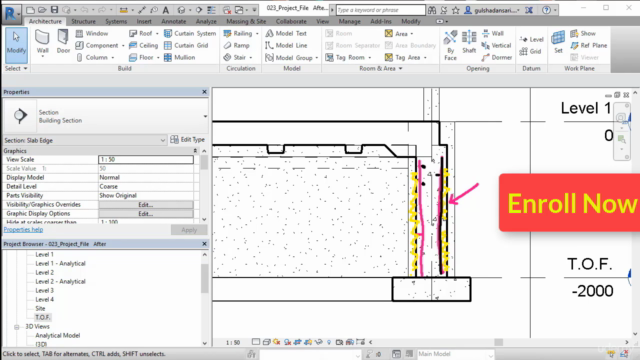Screen dimensions: 640x360
Task: Click the Enroll Now banner
Action: tap(569, 203)
